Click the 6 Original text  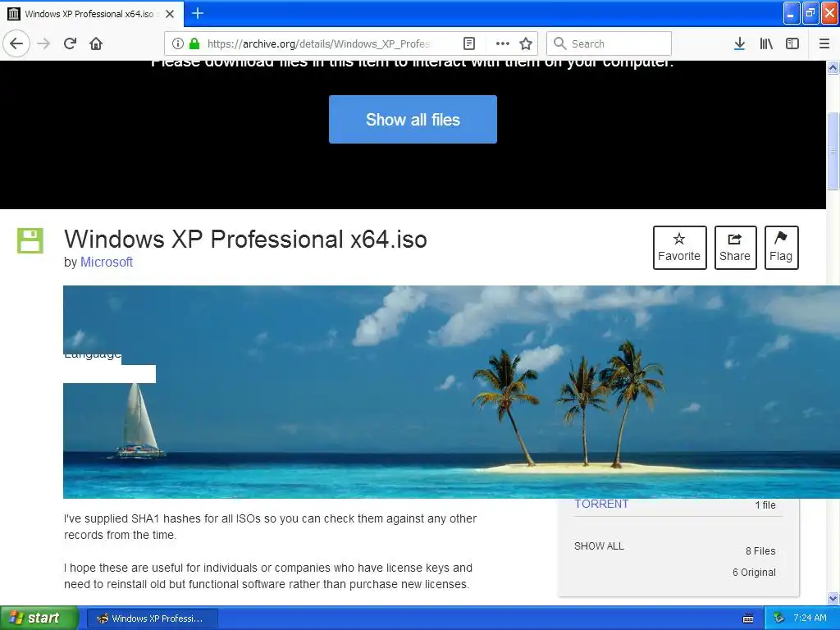coord(754,572)
